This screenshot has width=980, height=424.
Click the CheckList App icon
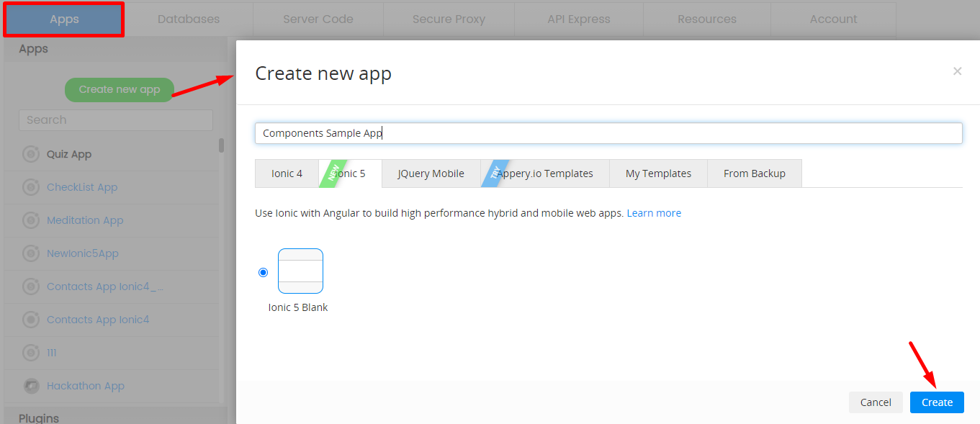(x=31, y=187)
